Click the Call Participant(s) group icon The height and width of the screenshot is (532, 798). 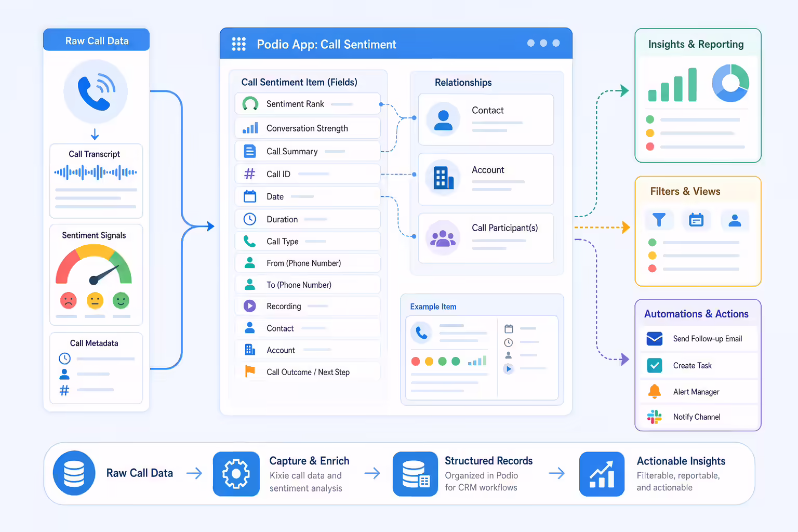(443, 238)
